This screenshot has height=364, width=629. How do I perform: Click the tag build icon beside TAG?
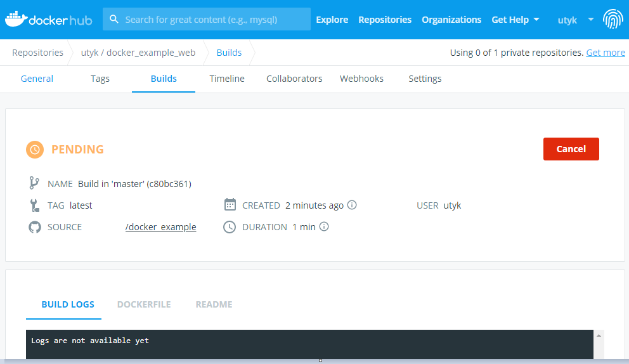click(34, 205)
